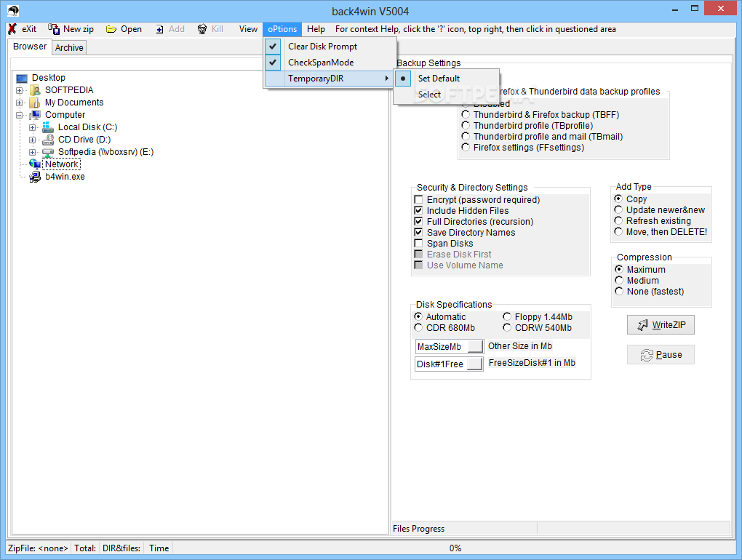Click the SOFTPEDIA user folder icon

click(x=35, y=90)
